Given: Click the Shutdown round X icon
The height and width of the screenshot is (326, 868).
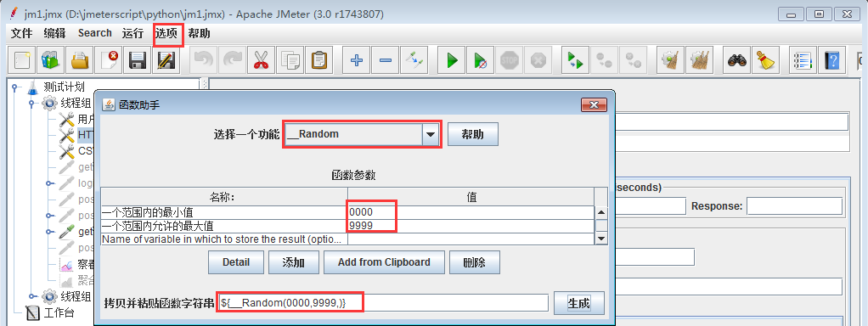Looking at the screenshot, I should click(538, 59).
